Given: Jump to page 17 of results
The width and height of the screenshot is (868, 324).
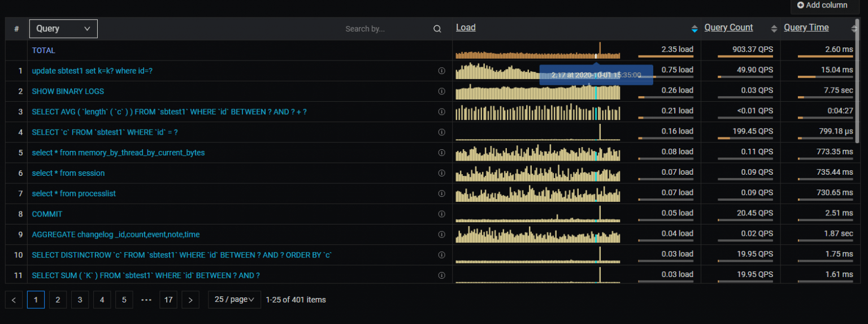Looking at the screenshot, I should (x=168, y=300).
